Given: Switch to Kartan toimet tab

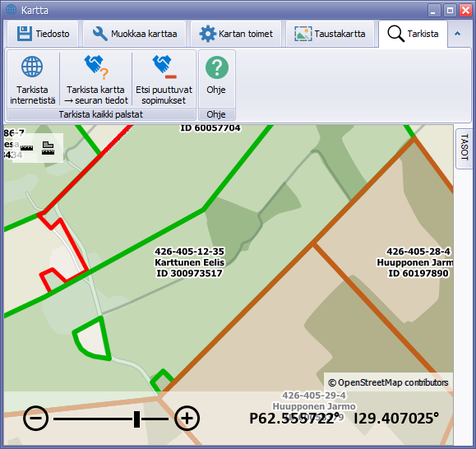Looking at the screenshot, I should pos(236,34).
